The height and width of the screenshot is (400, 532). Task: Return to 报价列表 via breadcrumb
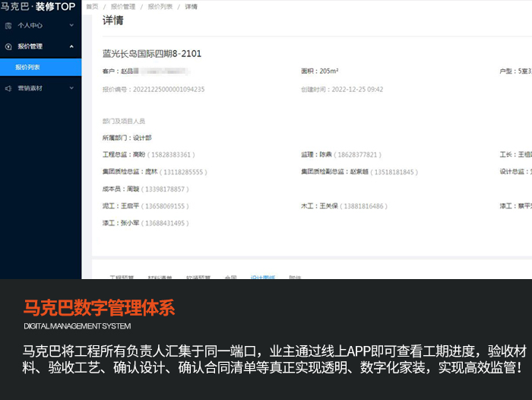(x=159, y=6)
